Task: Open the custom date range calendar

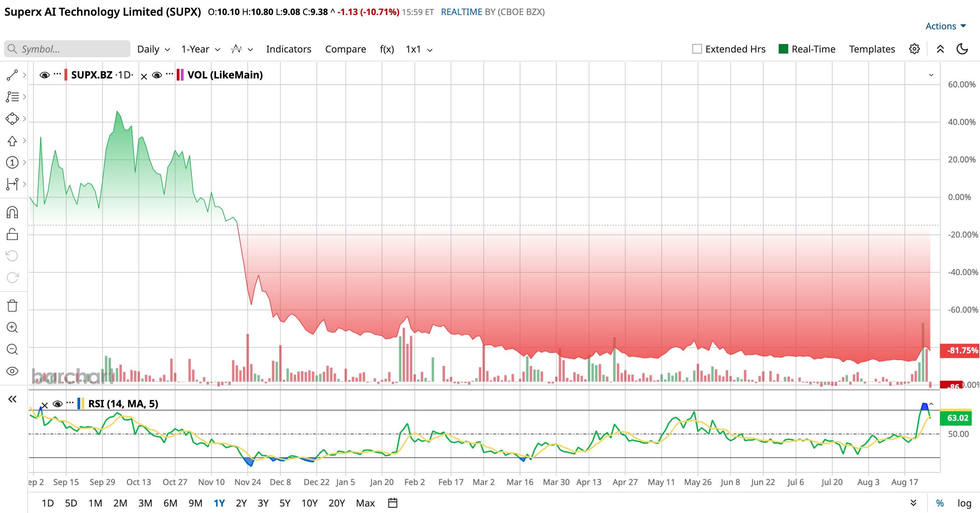Action: click(x=393, y=503)
